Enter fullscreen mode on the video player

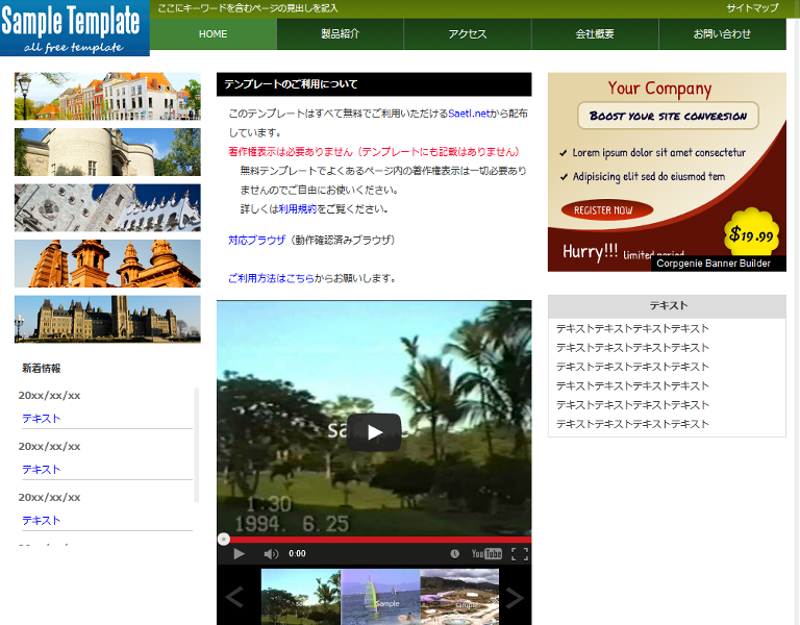(x=519, y=554)
